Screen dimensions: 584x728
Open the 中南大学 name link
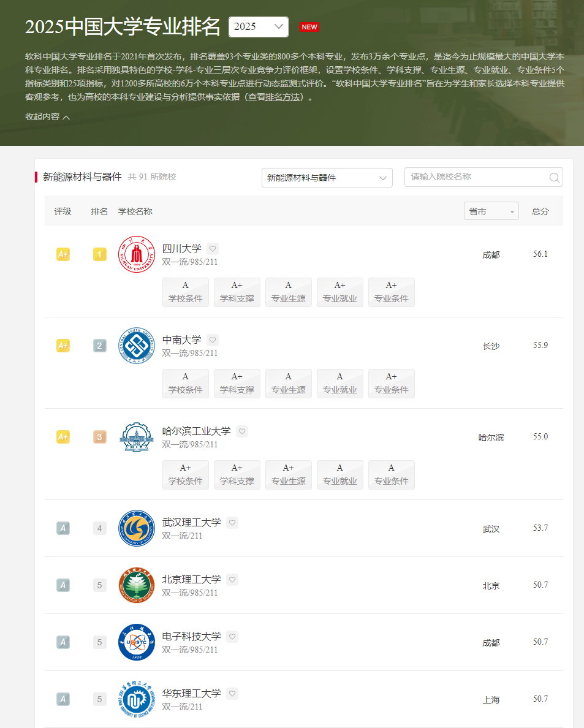[x=181, y=340]
